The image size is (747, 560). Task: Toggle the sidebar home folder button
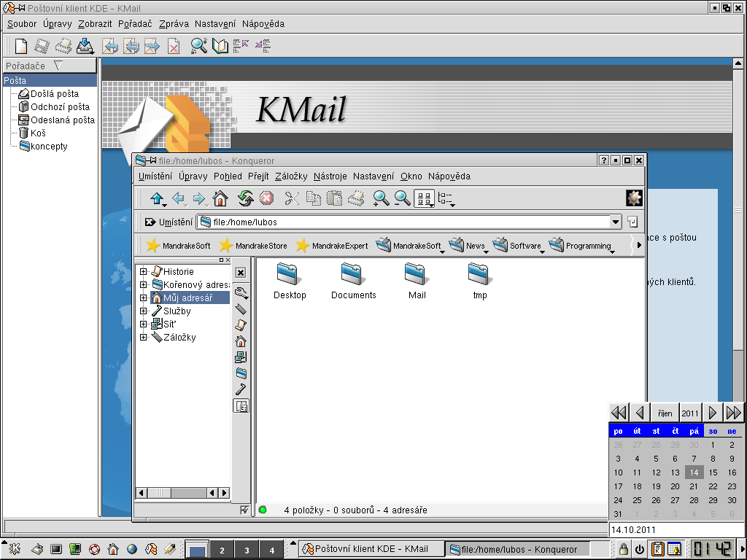241,341
